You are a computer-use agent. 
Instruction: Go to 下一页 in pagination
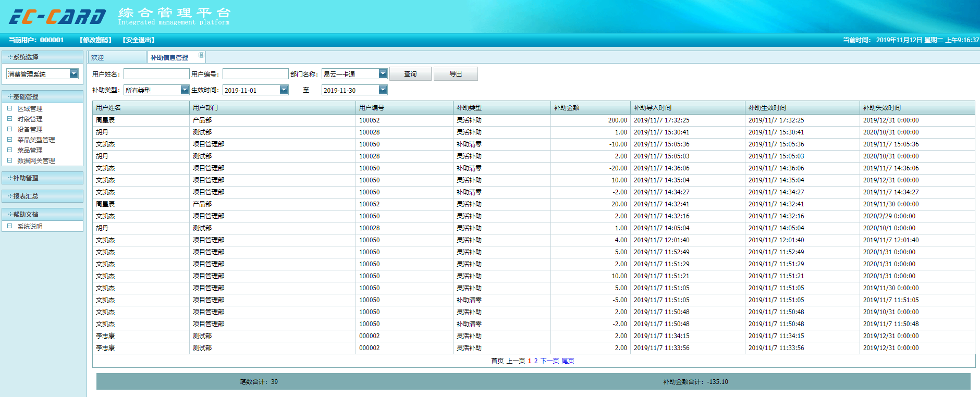549,361
